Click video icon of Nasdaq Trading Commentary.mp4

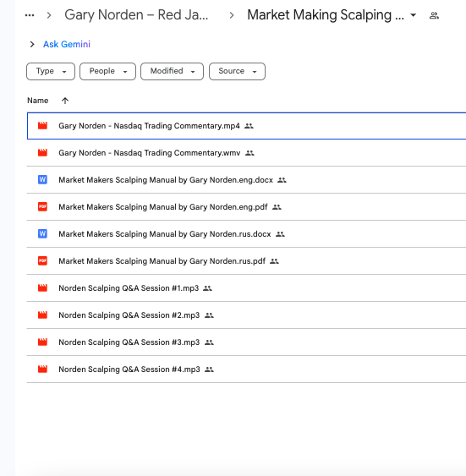(x=42, y=126)
